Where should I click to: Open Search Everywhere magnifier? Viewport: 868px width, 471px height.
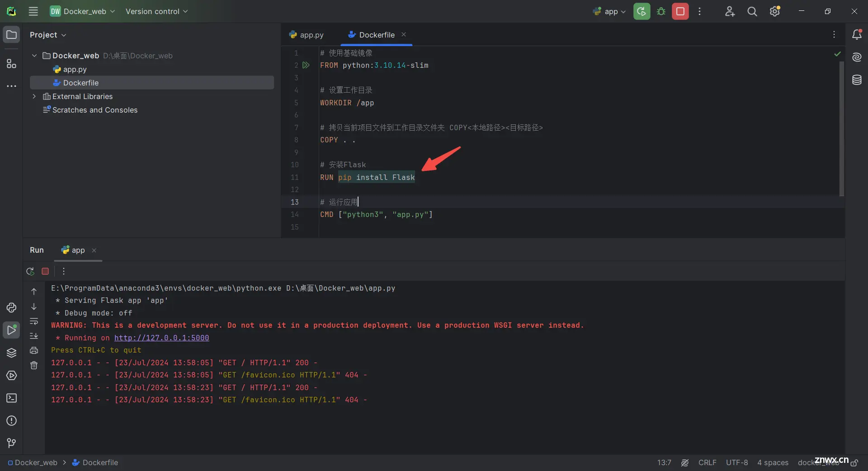point(752,11)
